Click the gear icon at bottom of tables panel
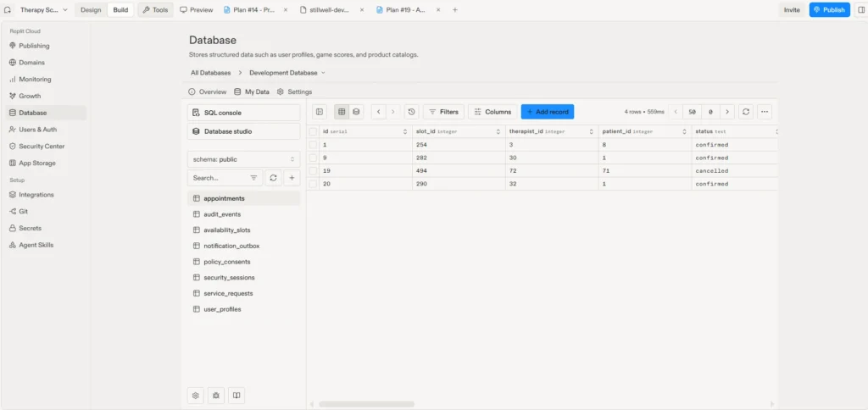The image size is (868, 410). point(196,396)
